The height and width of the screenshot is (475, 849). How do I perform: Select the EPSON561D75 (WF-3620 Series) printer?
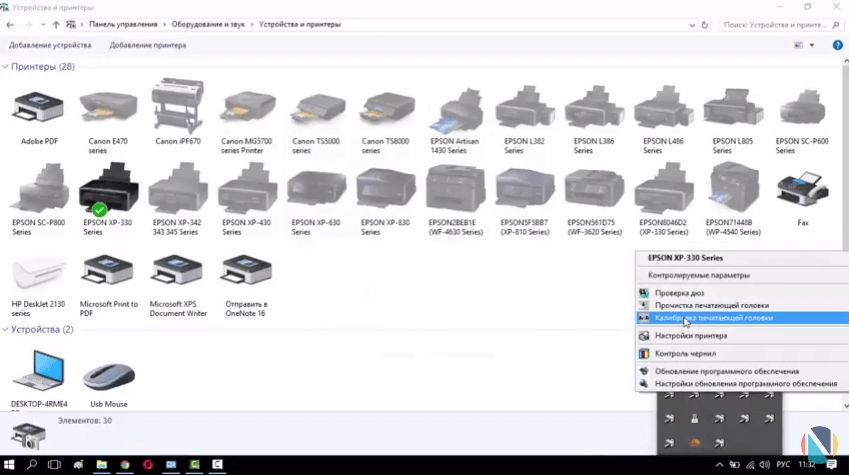click(594, 188)
